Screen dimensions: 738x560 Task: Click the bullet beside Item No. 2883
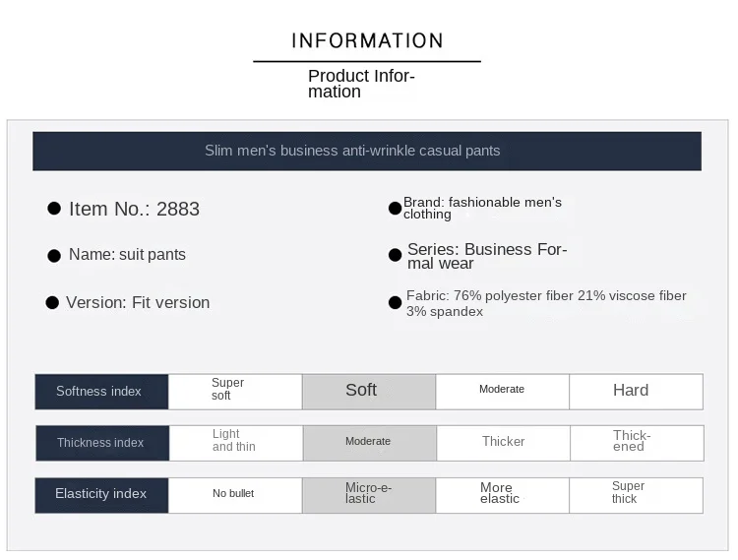point(54,209)
